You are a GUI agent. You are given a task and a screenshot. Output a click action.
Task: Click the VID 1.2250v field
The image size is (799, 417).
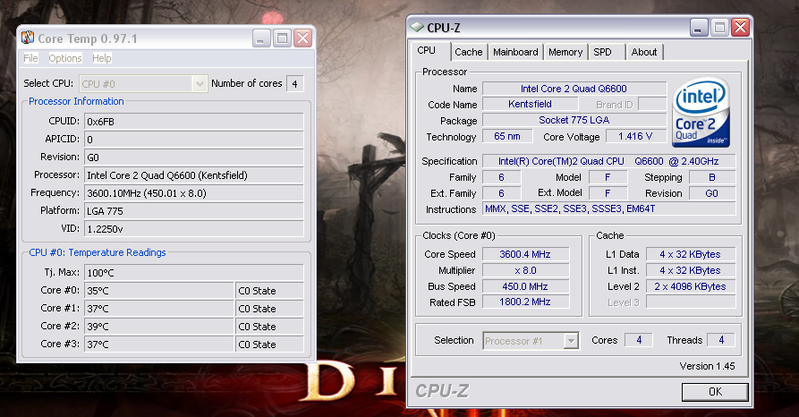194,229
